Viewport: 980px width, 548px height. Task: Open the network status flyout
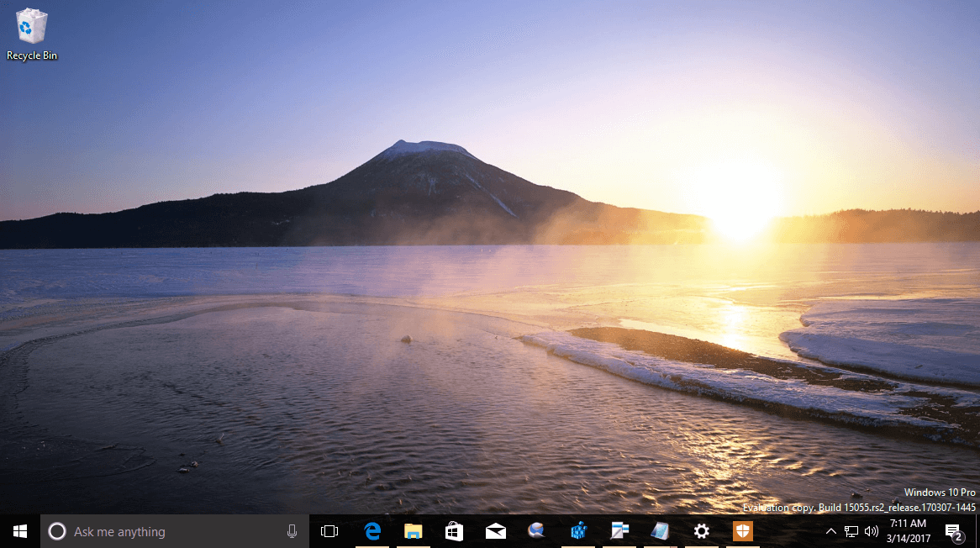coord(850,530)
